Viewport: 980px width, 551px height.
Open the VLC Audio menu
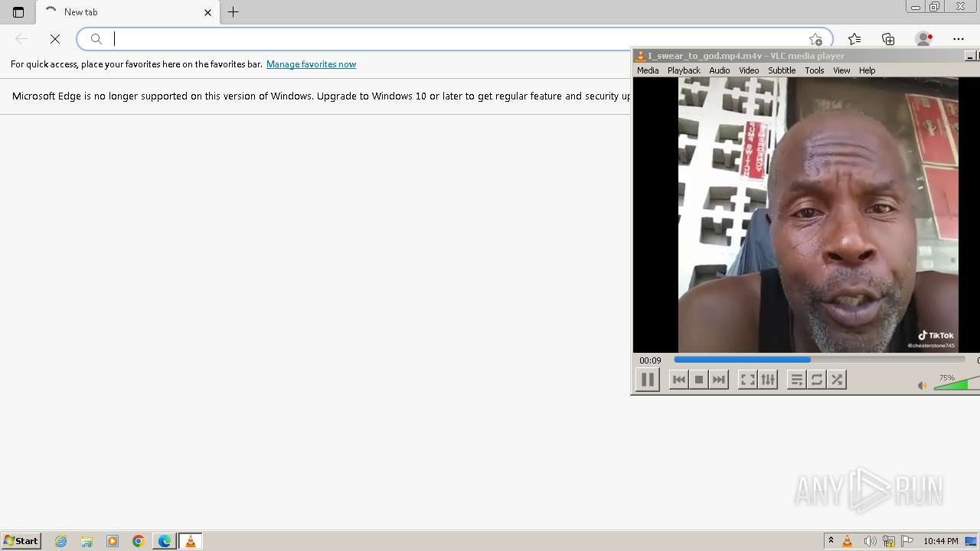point(719,70)
